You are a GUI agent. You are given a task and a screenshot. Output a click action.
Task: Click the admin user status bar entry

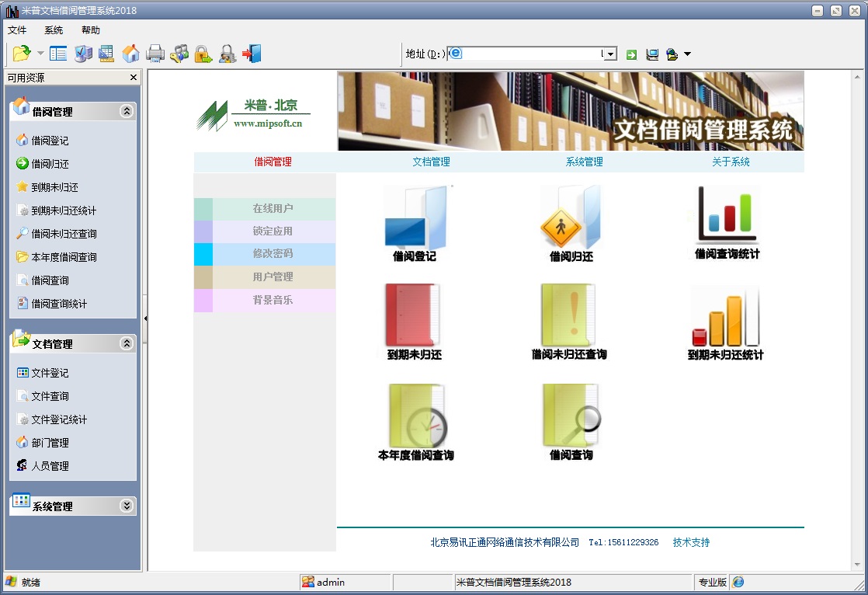click(345, 583)
